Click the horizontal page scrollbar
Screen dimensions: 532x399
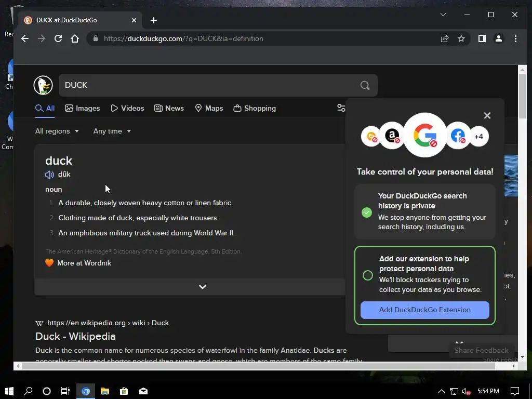tap(259, 366)
